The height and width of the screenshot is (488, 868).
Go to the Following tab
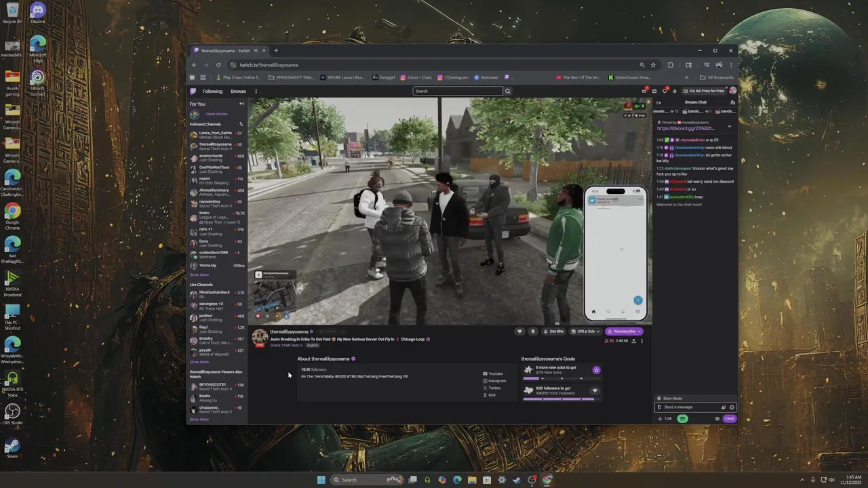click(212, 91)
